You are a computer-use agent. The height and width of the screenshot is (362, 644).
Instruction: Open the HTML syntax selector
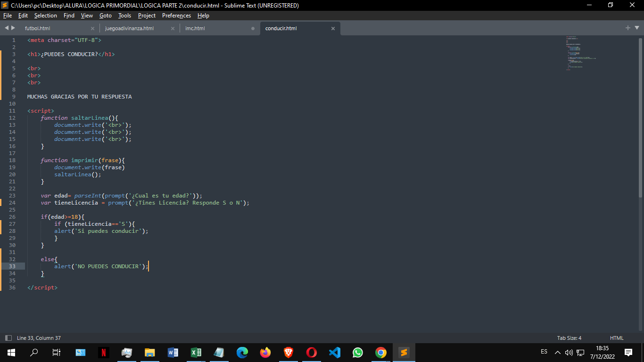(x=616, y=338)
